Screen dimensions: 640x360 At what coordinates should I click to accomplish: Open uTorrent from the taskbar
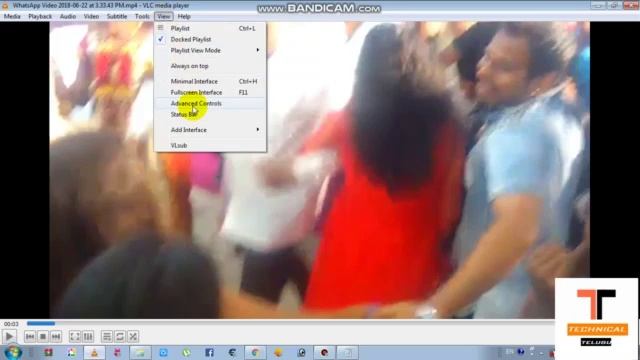187,352
